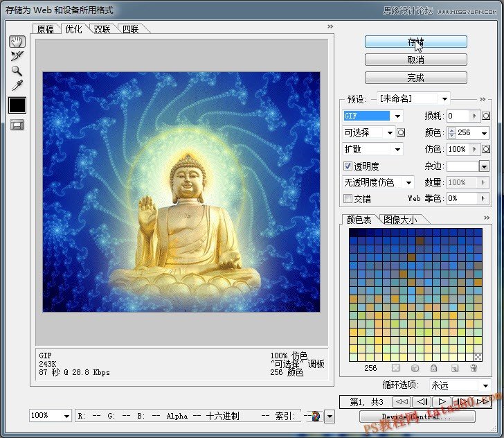The image size is (504, 438).
Task: Click the 取消 cancel button
Action: tap(416, 60)
